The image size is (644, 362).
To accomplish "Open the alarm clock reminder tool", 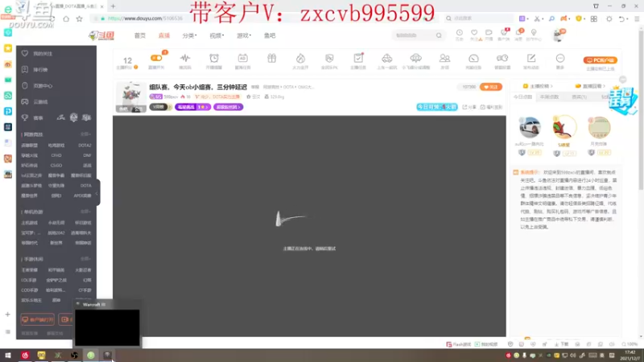I will [x=214, y=58].
